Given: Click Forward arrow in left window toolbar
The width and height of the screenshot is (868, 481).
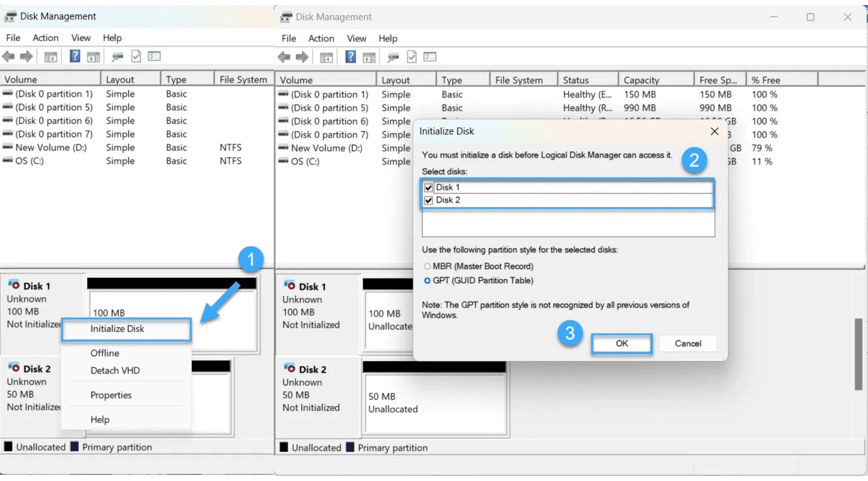Looking at the screenshot, I should click(27, 57).
